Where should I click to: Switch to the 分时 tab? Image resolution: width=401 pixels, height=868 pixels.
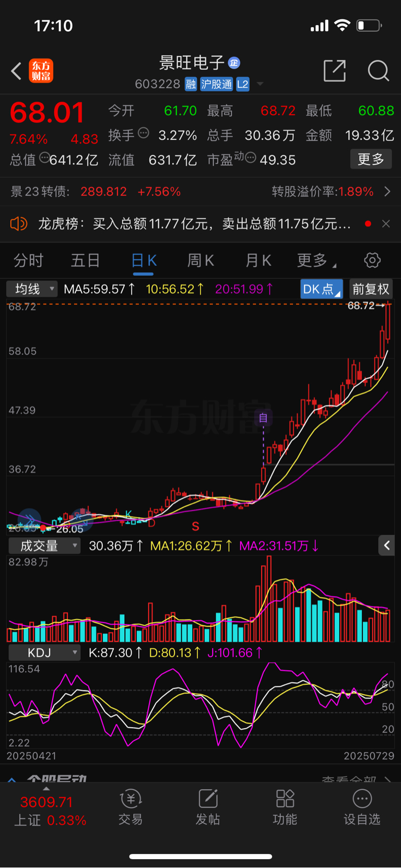[29, 260]
